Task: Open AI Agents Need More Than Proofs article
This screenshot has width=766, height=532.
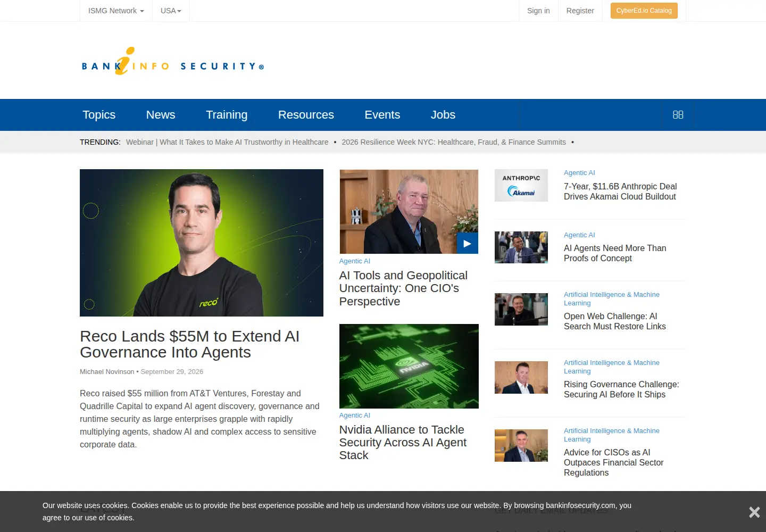Action: (615, 253)
